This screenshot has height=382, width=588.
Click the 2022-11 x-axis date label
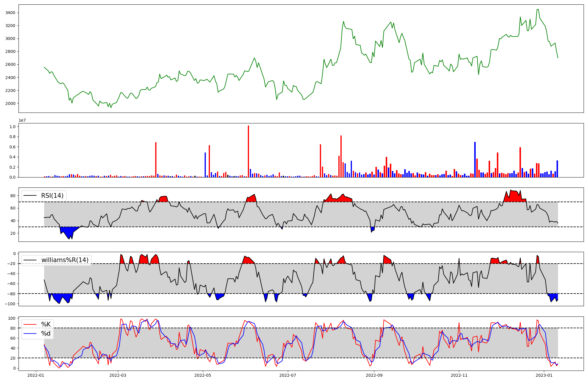pos(459,375)
